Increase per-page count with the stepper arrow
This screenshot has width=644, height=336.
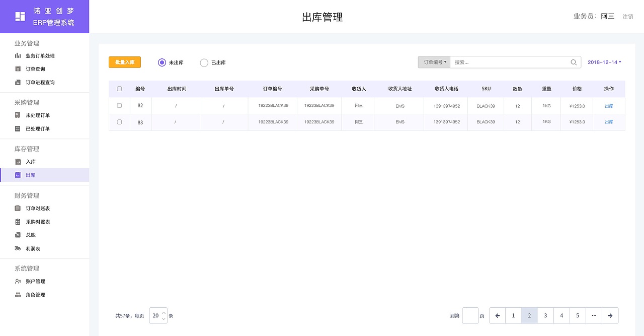[x=164, y=313]
